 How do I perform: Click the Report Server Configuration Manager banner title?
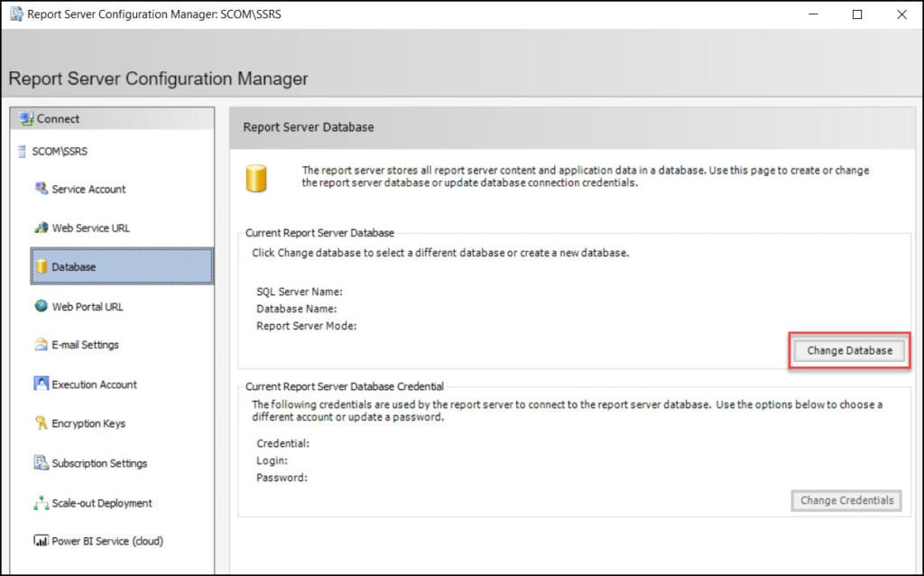pos(158,79)
